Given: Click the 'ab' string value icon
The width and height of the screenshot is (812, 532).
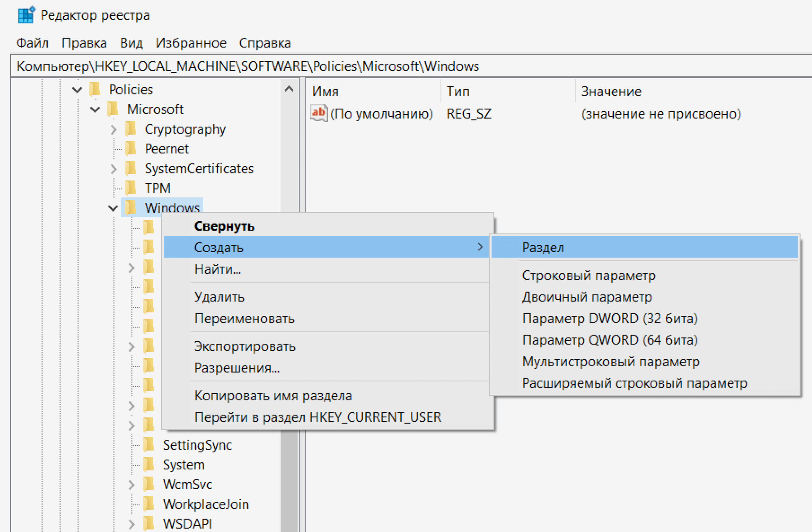Looking at the screenshot, I should click(x=319, y=113).
